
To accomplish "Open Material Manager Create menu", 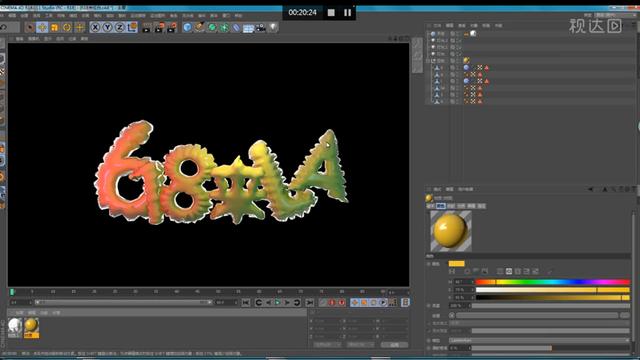I will [19, 313].
